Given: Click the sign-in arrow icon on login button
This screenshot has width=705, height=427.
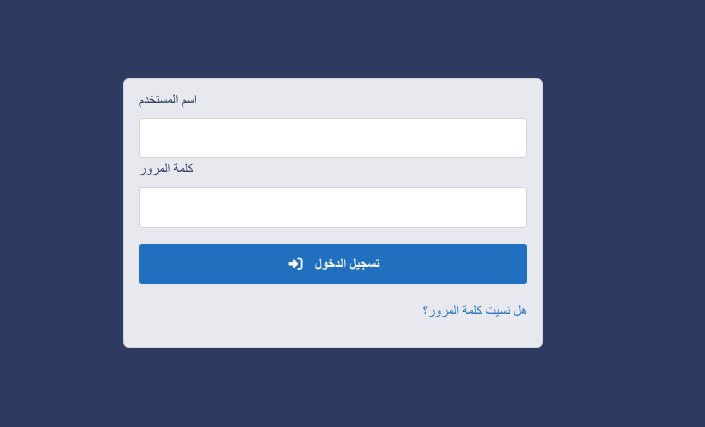Looking at the screenshot, I should (x=295, y=264).
